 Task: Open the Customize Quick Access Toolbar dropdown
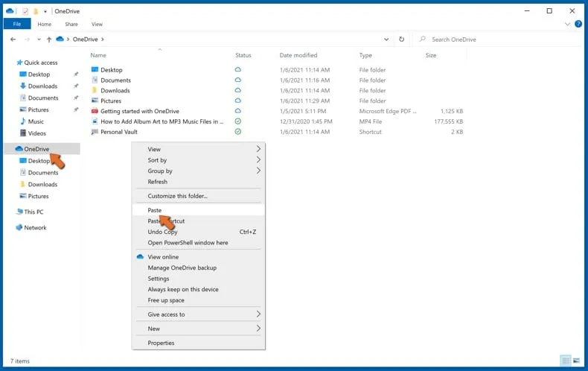(x=45, y=11)
